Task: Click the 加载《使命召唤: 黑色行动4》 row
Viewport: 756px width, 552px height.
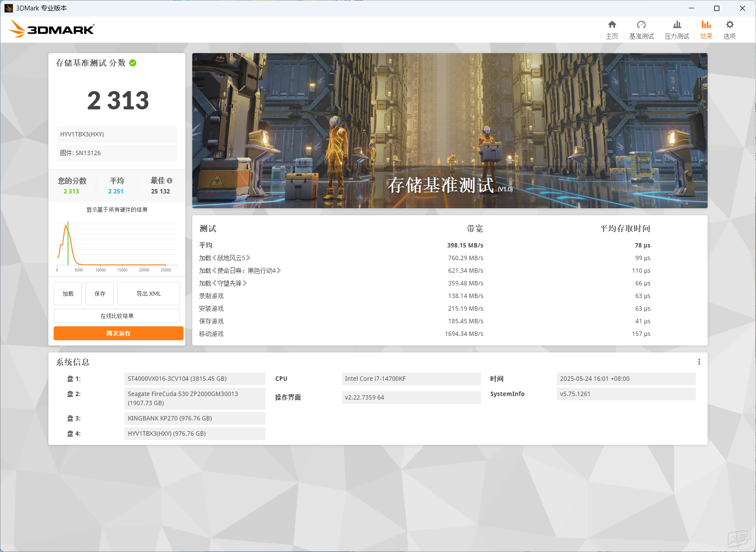Action: click(x=450, y=271)
